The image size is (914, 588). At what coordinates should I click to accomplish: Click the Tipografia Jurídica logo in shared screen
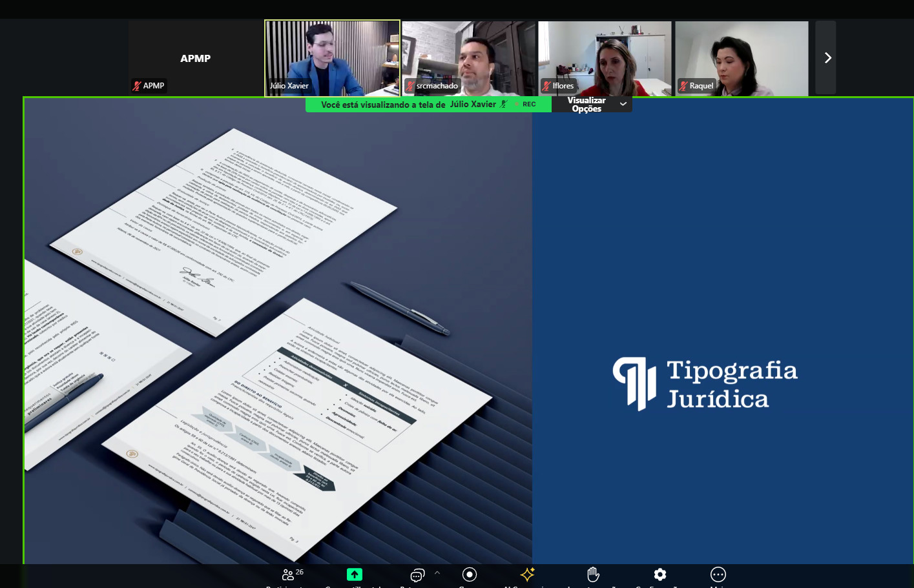click(x=705, y=385)
